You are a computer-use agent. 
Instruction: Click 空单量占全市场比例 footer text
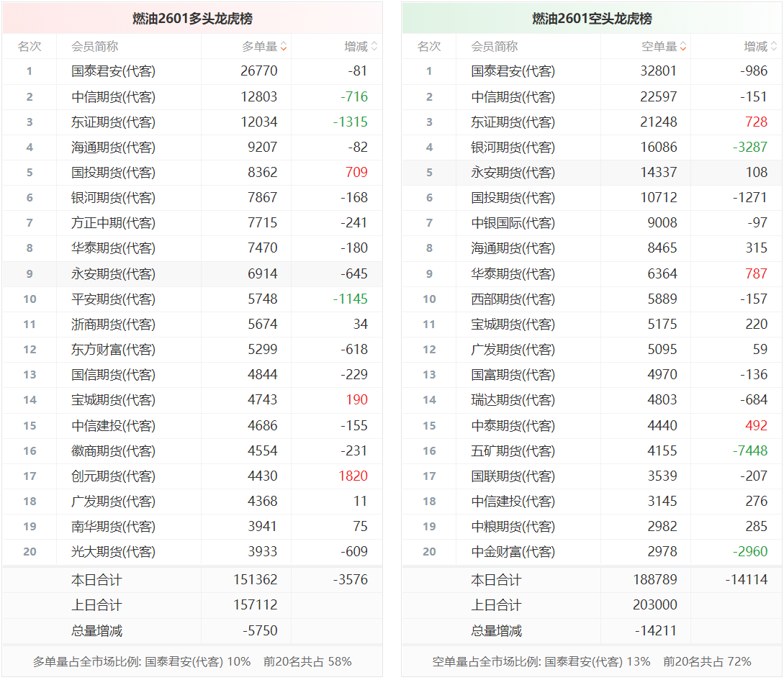pyautogui.click(x=541, y=662)
